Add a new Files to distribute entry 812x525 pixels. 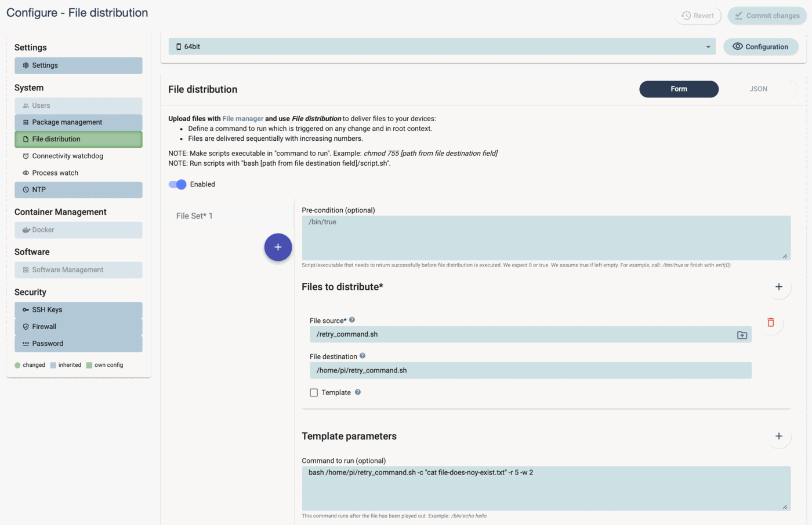pos(779,286)
